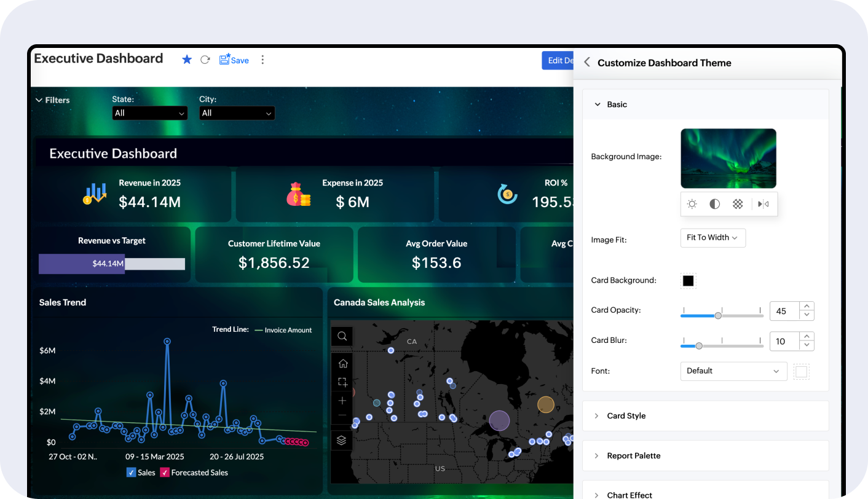The image size is (868, 499).
Task: Uncheck the Forecasted Sales legend checkbox
Action: (x=165, y=473)
